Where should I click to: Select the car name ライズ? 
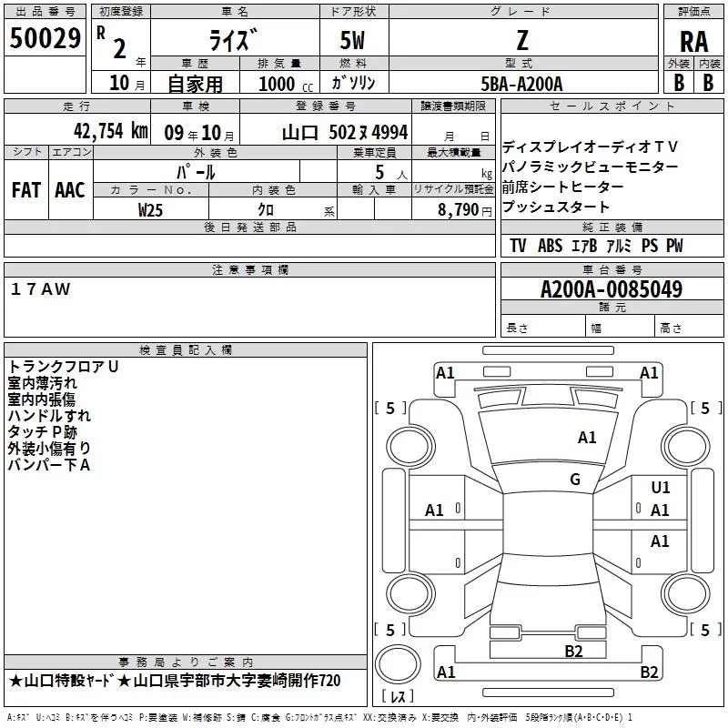234,39
